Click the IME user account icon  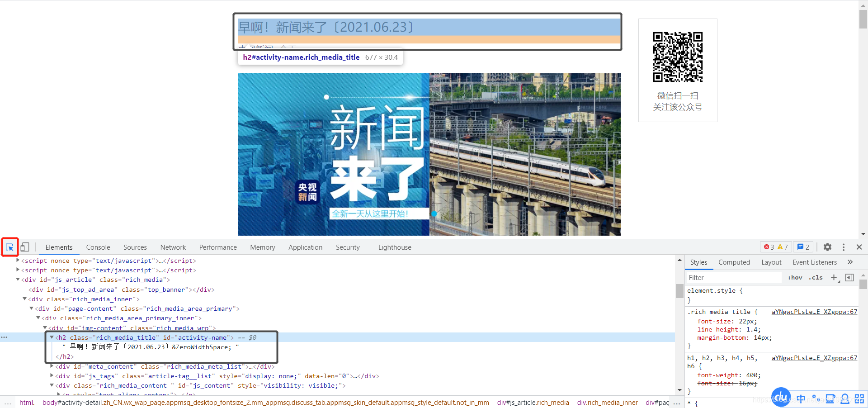click(x=844, y=399)
